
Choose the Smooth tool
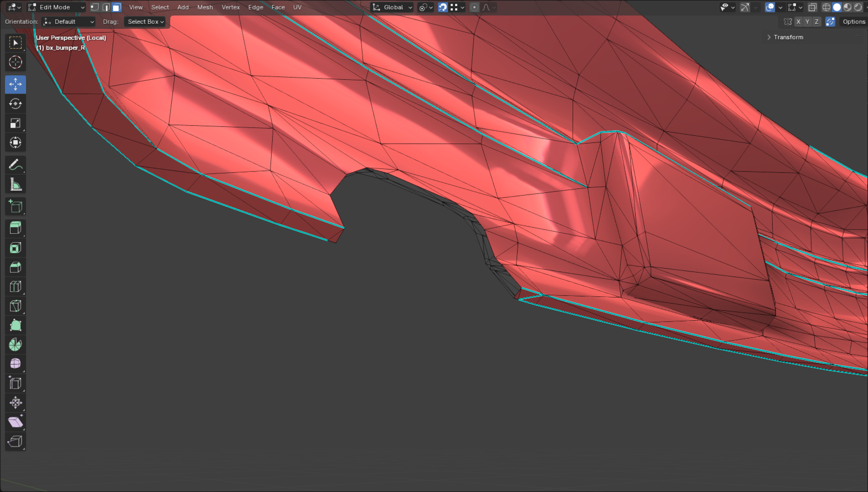[16, 364]
